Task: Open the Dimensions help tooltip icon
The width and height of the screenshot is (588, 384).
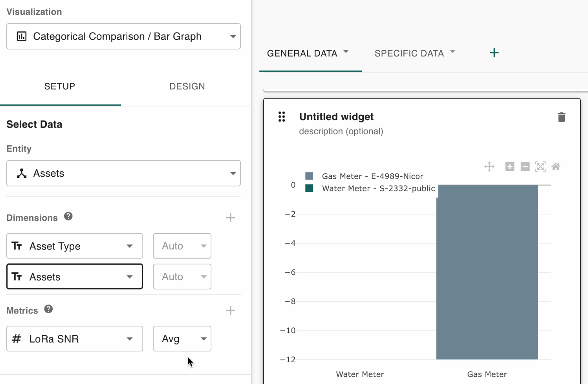Action: (69, 216)
